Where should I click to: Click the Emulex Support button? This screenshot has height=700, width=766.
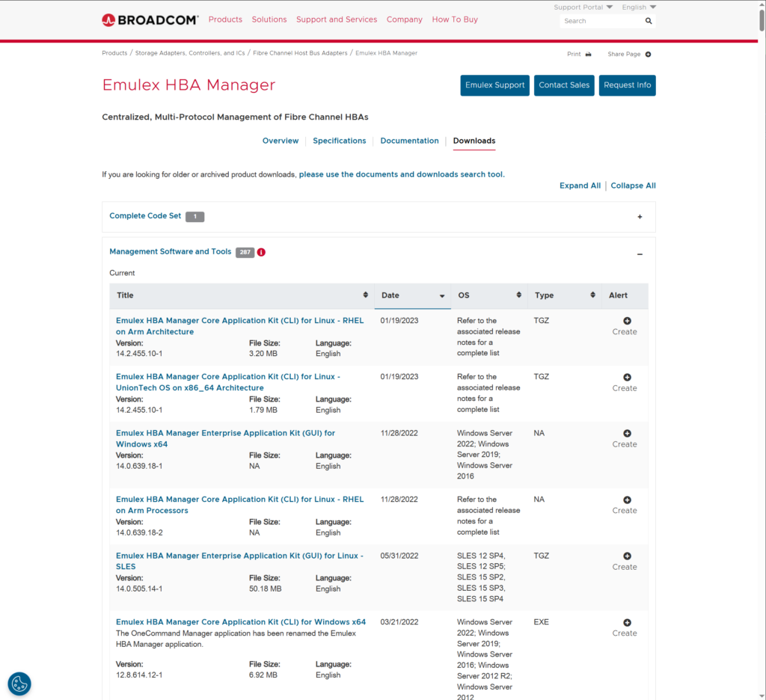494,85
